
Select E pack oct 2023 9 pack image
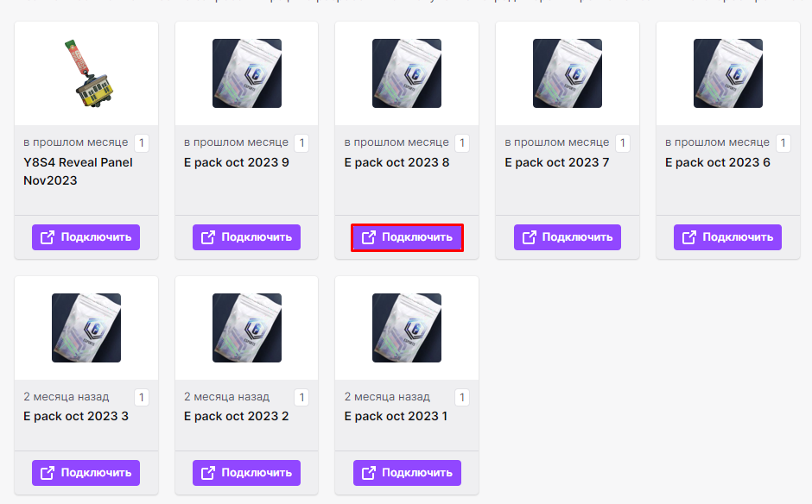click(x=247, y=73)
